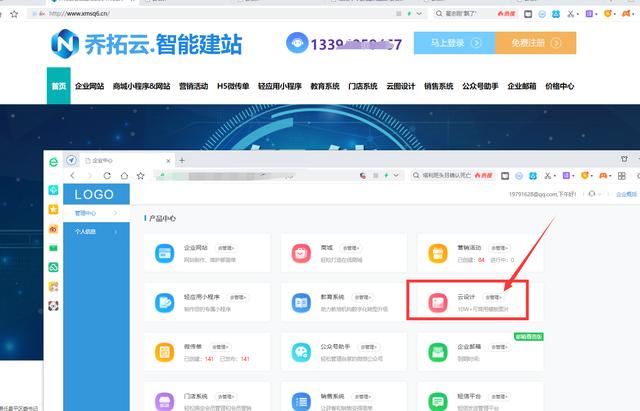Open 去管理 dropdown next to 商城
The height and width of the screenshot is (411, 640).
point(351,248)
